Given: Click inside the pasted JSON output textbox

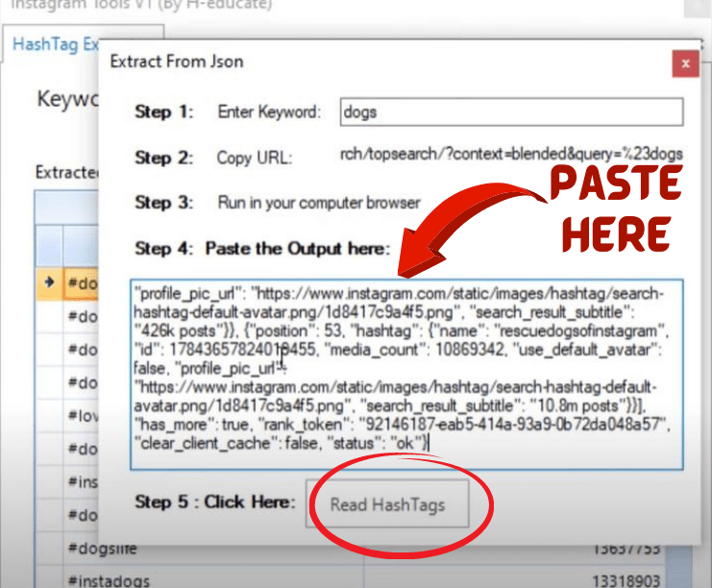Looking at the screenshot, I should point(406,375).
